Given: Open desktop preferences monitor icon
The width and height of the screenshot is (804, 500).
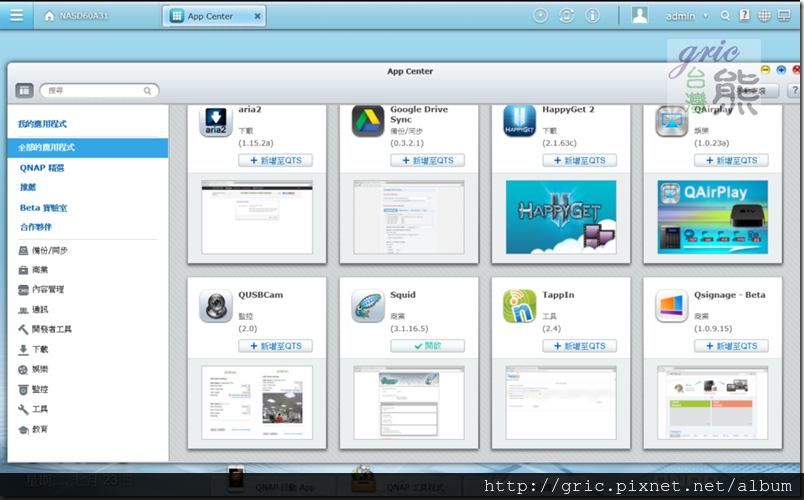Looking at the screenshot, I should click(784, 16).
